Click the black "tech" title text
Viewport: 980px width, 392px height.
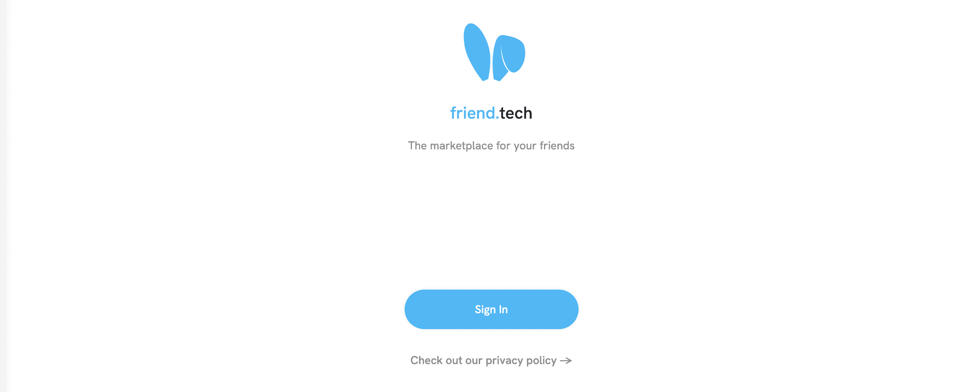click(515, 113)
